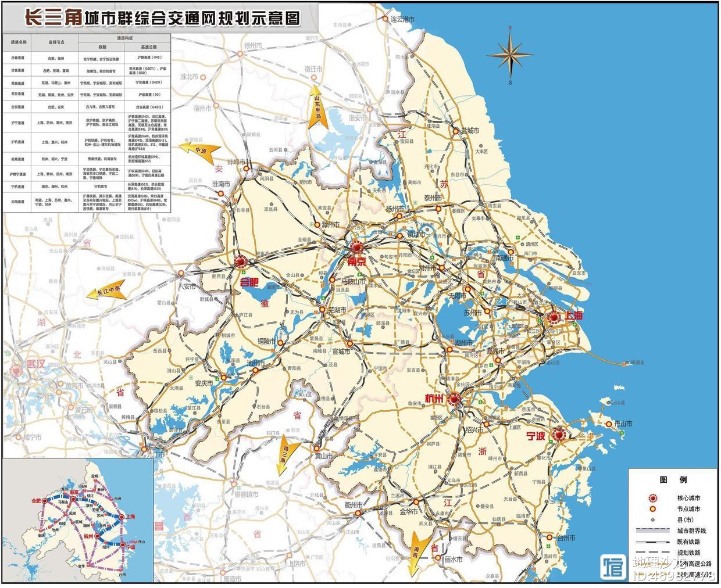
Task: Click the Ningbo core city marker
Action: tap(559, 433)
